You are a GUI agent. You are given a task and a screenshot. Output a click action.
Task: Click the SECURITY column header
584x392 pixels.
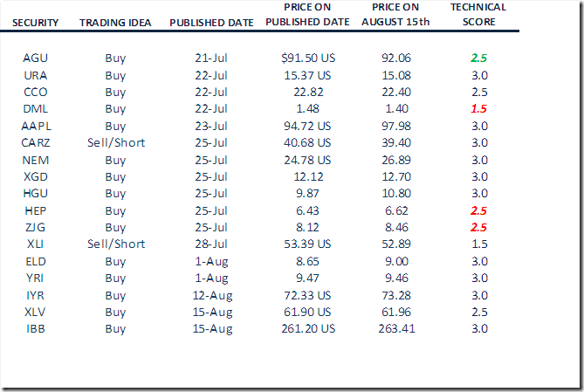click(x=36, y=22)
